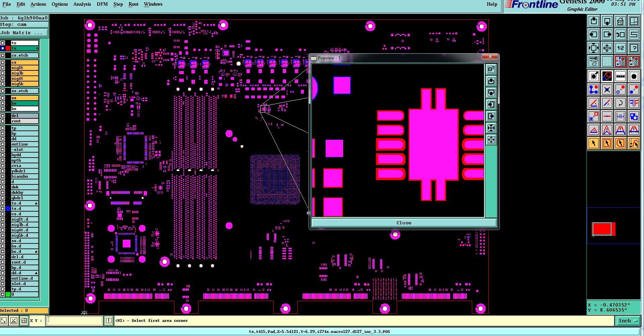This screenshot has width=644, height=336.
Task: Open the Job Matrix selector
Action: 24,33
